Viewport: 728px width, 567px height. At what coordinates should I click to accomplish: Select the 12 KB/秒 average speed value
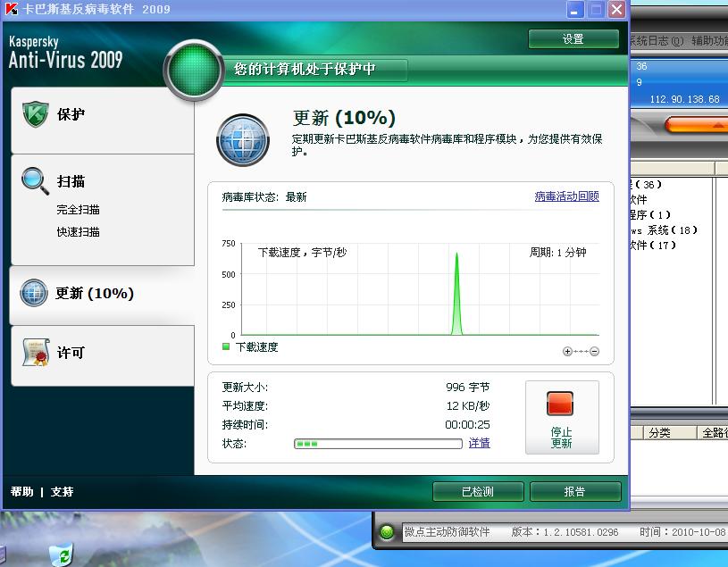coord(468,406)
